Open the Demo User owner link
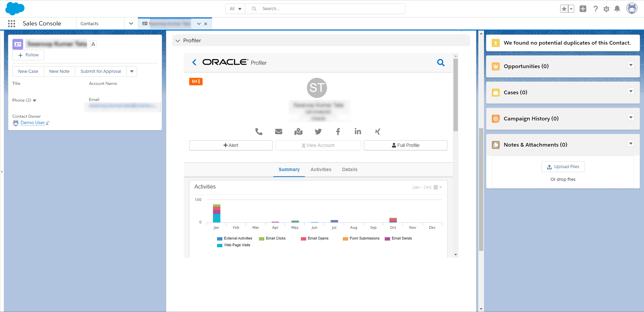The image size is (644, 312). [x=33, y=123]
